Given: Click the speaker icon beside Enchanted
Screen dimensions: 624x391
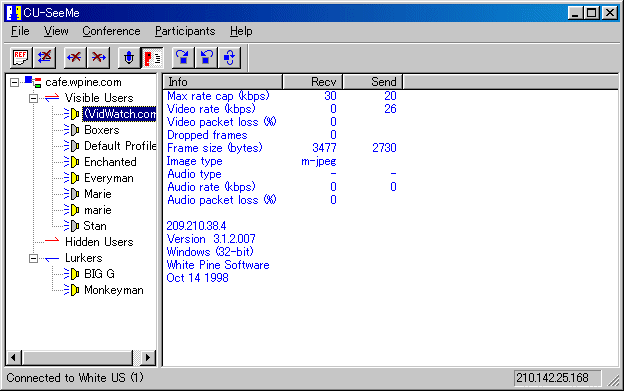Looking at the screenshot, I should point(72,162).
